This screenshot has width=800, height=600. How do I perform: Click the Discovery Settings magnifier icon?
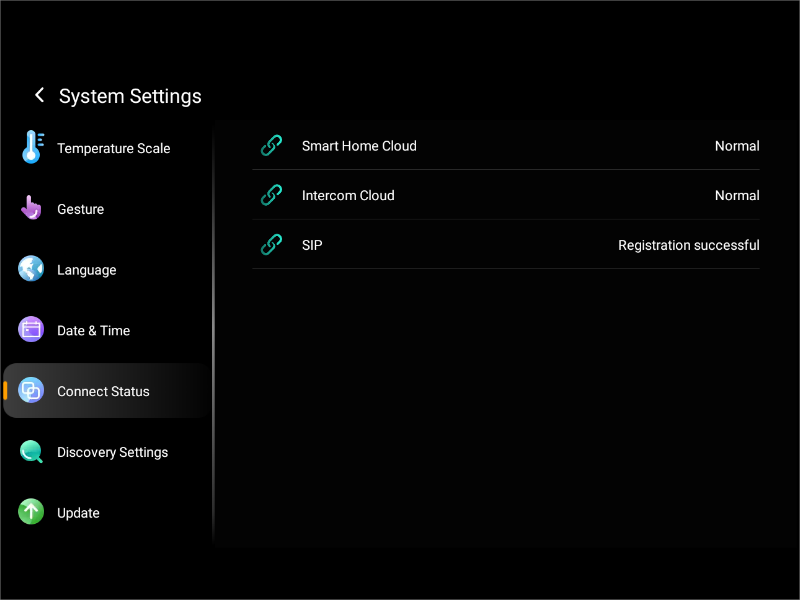(x=31, y=452)
